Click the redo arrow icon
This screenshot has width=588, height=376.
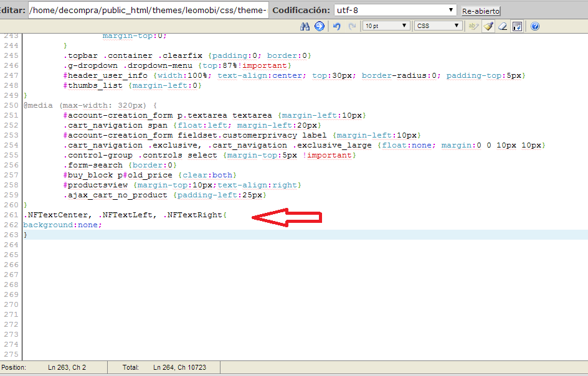tap(352, 26)
